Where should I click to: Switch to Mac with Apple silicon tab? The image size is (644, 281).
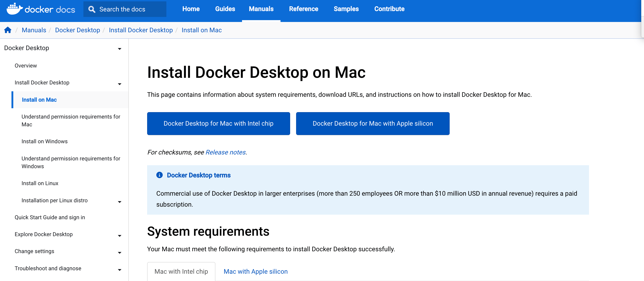(256, 271)
